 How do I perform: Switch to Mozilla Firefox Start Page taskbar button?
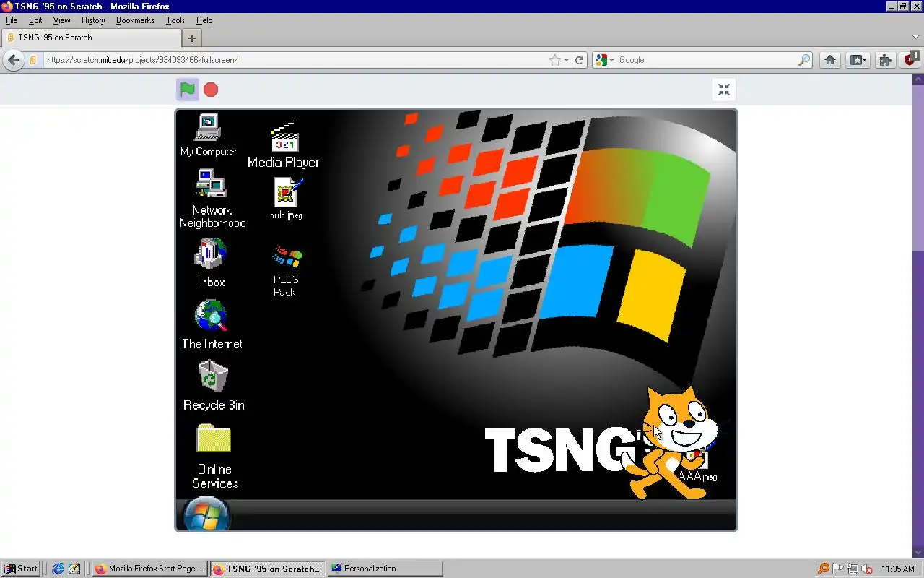click(149, 569)
